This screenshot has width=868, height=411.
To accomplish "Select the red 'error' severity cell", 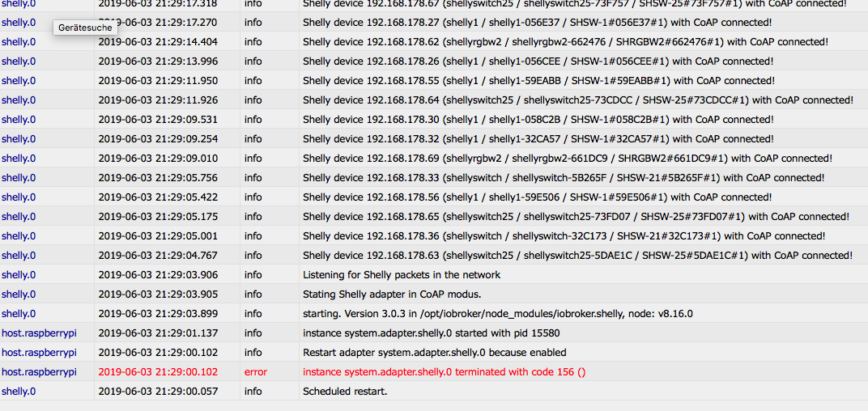I will click(256, 371).
